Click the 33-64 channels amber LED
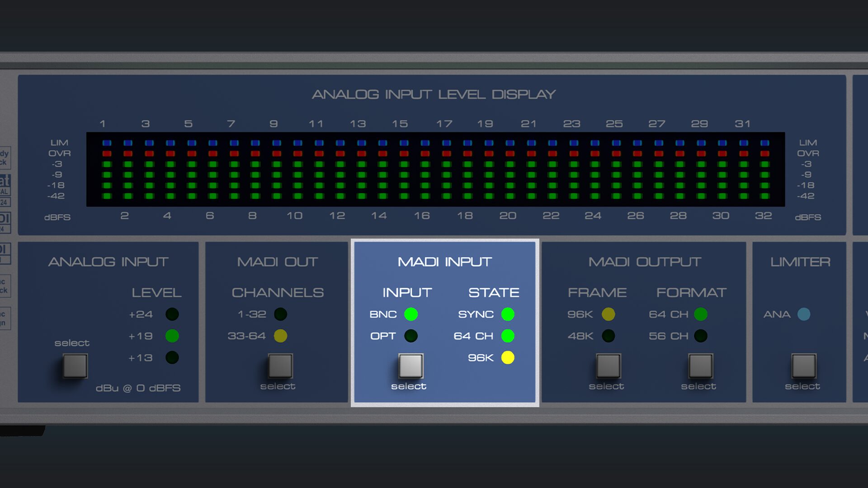This screenshot has width=868, height=488. (280, 336)
